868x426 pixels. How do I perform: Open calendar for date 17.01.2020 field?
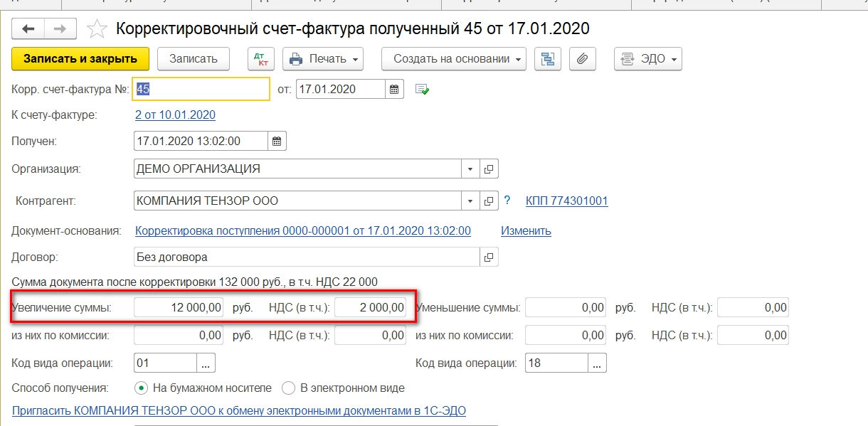click(395, 89)
